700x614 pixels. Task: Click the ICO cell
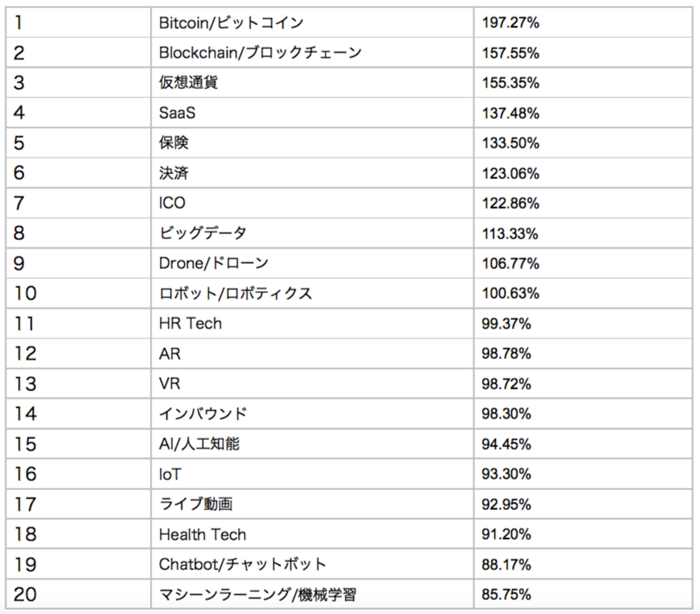pos(172,203)
